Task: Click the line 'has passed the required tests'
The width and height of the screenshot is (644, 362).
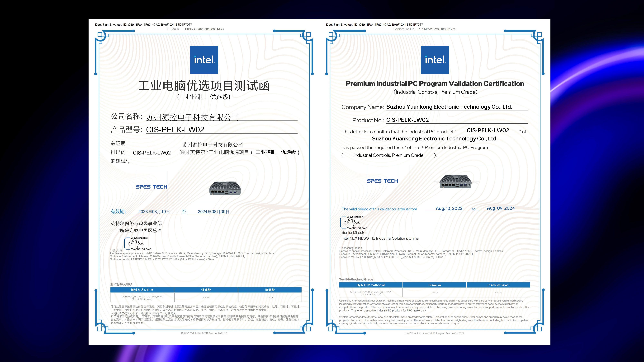Action: (415, 147)
